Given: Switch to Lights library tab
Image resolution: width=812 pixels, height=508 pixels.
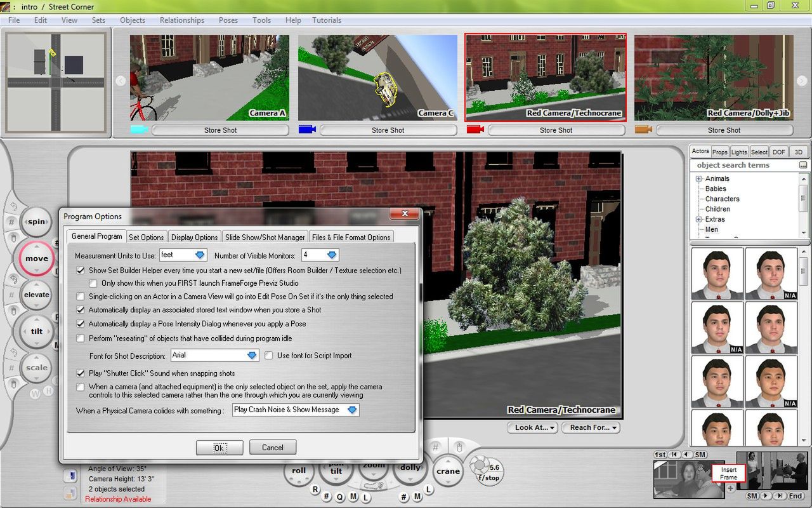Looking at the screenshot, I should coord(739,152).
